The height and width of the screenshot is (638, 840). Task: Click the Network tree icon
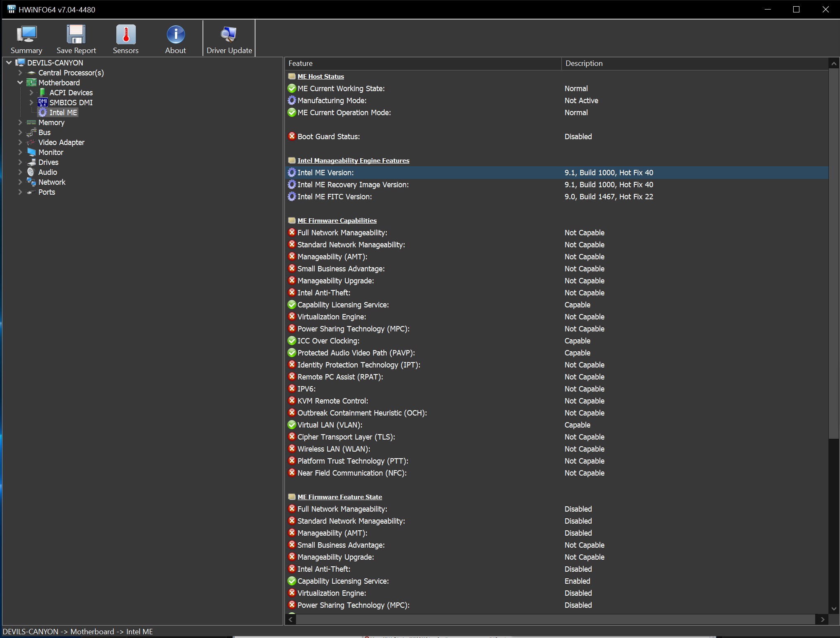point(31,182)
